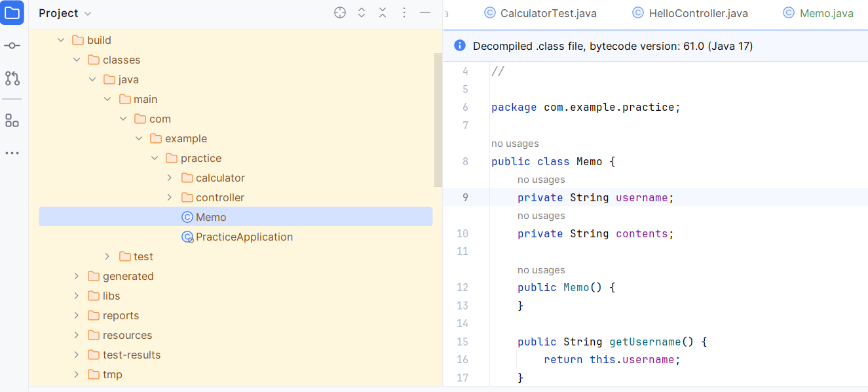868x392 pixels.
Task: Click the Expand Selected icon in Project header
Action: click(x=362, y=13)
